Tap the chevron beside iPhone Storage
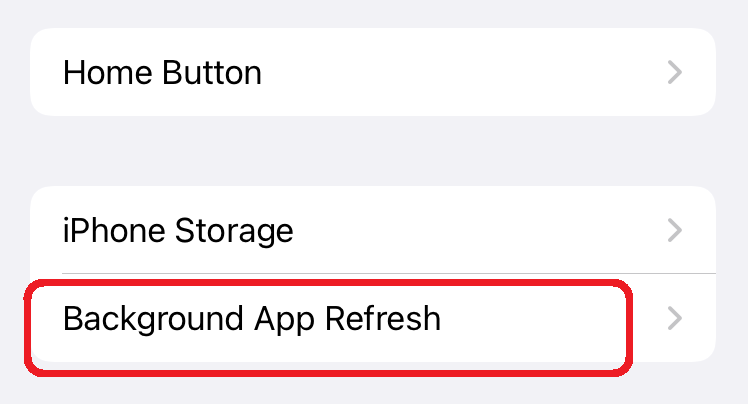 click(x=676, y=231)
